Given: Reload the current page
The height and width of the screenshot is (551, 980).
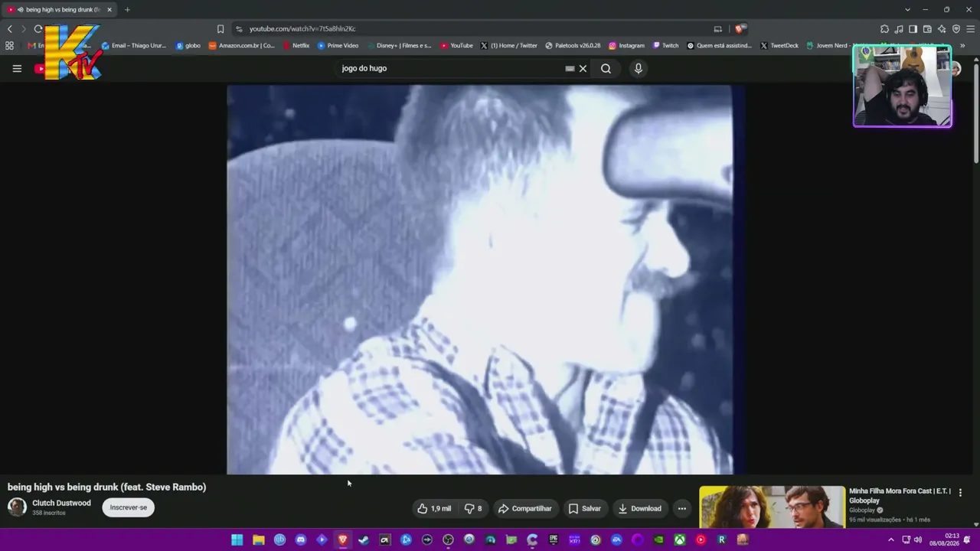Looking at the screenshot, I should coord(38,29).
